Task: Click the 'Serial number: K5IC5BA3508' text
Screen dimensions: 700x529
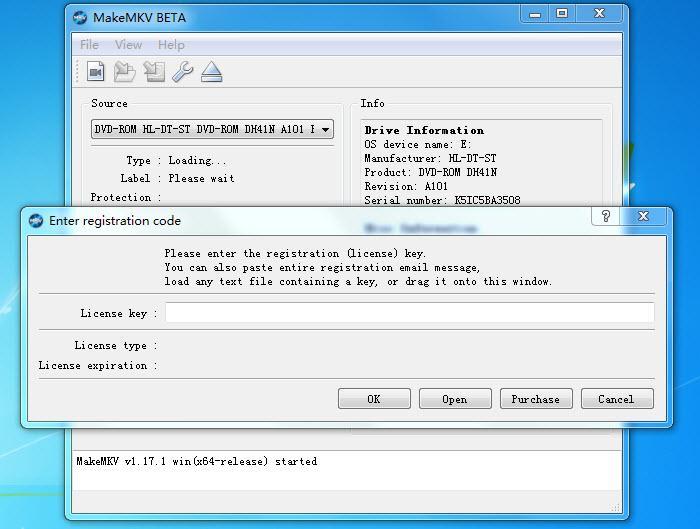Action: [x=442, y=200]
